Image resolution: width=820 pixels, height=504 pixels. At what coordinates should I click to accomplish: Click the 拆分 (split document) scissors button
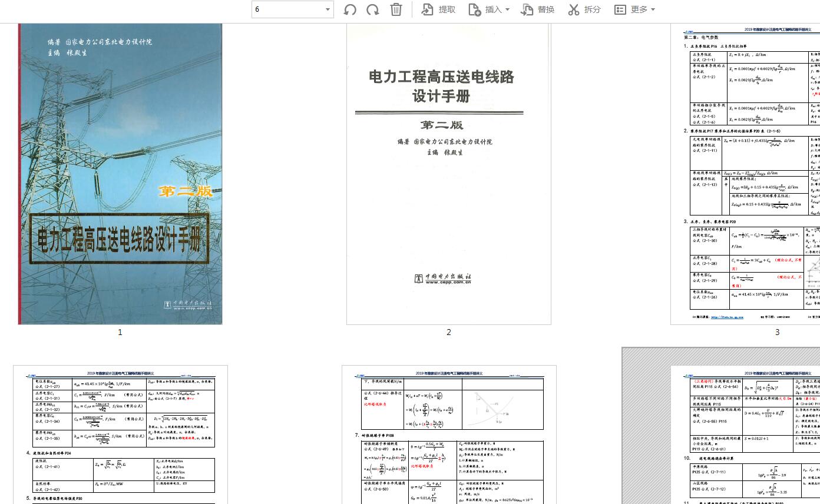click(x=584, y=9)
